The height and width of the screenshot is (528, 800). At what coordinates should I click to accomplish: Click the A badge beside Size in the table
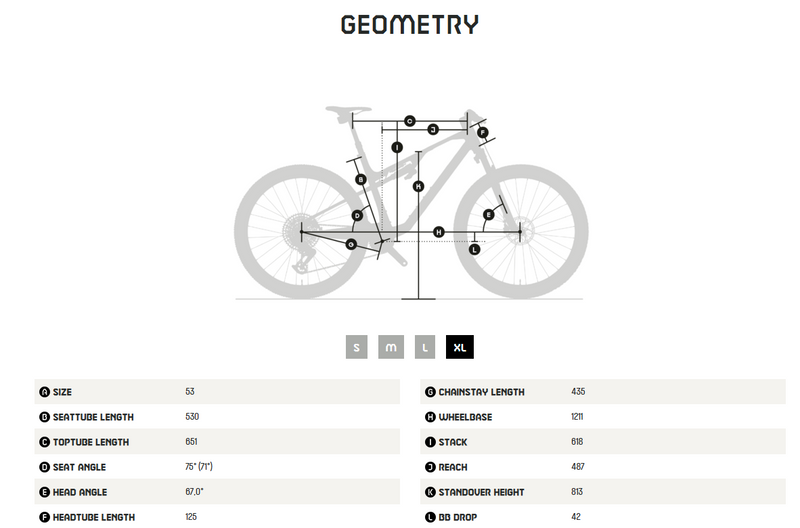[x=44, y=392]
